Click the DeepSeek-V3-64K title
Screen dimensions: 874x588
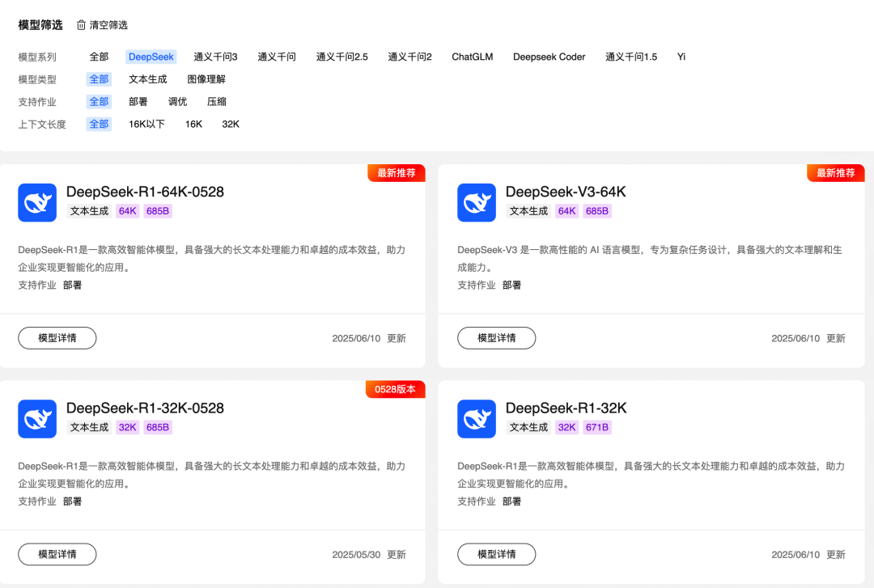[566, 192]
